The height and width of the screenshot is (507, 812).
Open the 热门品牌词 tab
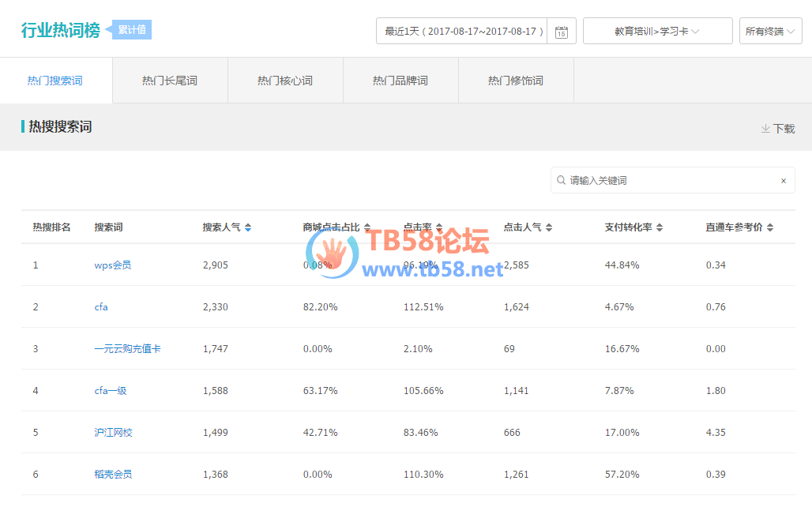click(x=400, y=81)
